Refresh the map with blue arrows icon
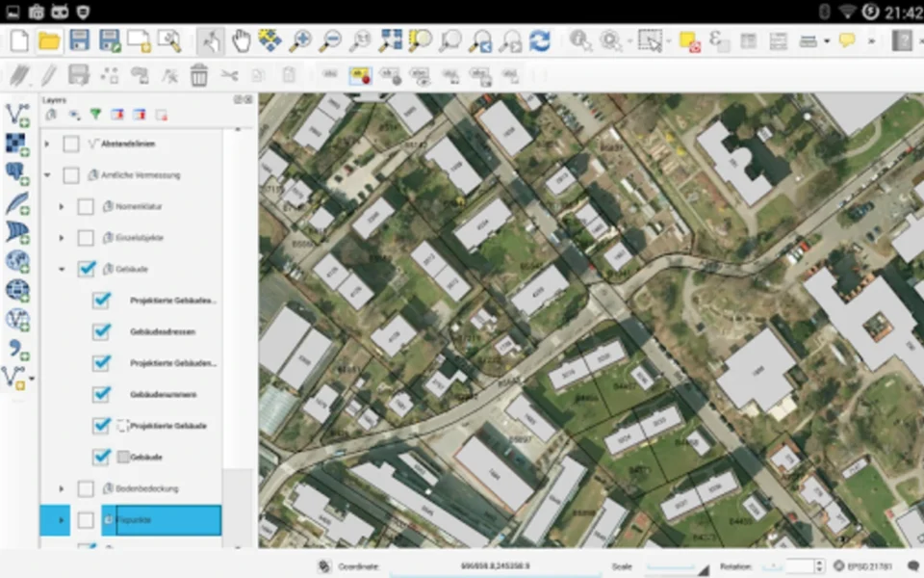This screenshot has width=924, height=578. point(540,40)
